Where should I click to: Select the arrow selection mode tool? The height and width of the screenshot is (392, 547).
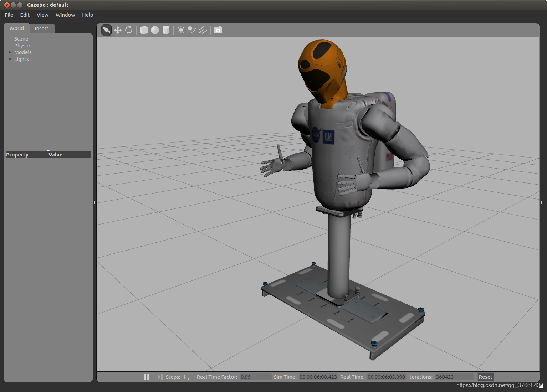coord(106,30)
